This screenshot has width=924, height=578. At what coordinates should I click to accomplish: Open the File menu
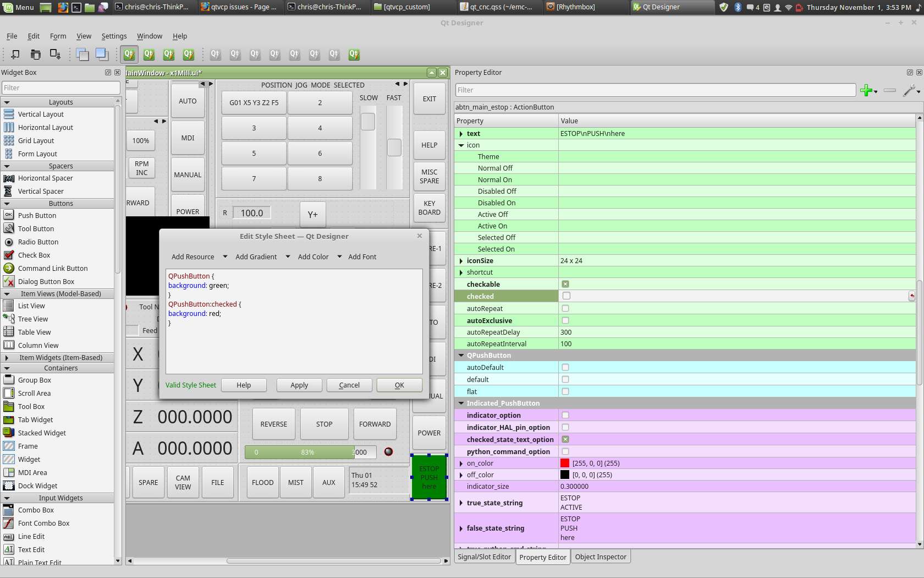[x=12, y=36]
